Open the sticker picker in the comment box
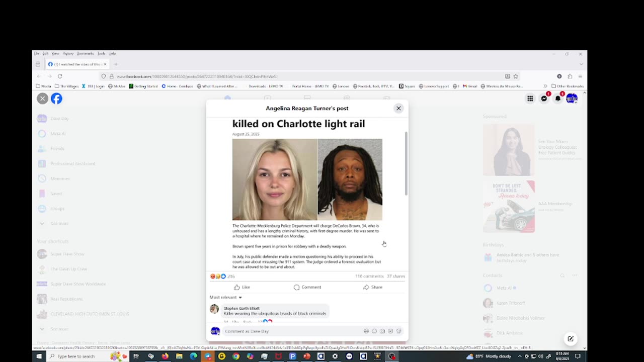The image size is (644, 362). coord(398,331)
